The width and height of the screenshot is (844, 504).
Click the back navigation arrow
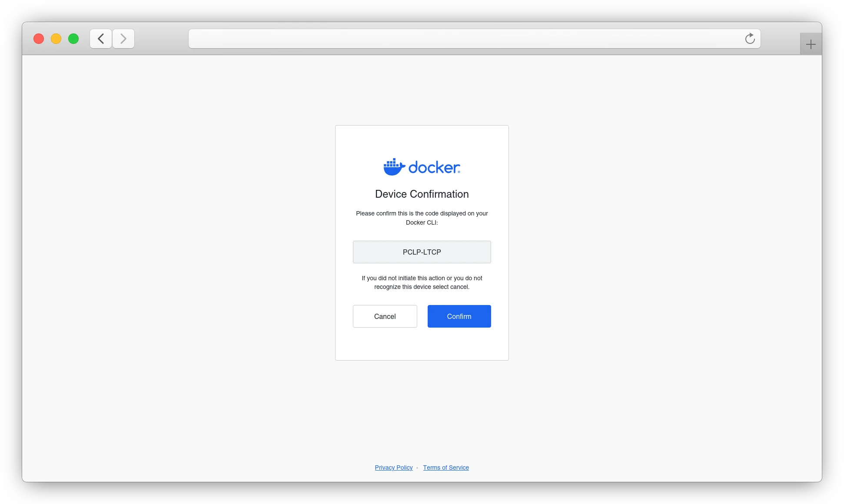[100, 39]
